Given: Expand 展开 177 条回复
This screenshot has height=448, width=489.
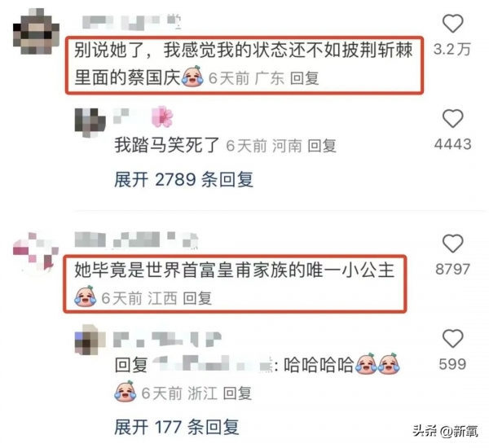Looking at the screenshot, I should point(177,427).
